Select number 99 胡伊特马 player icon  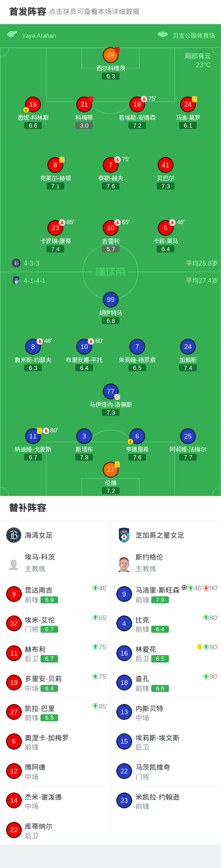pyautogui.click(x=110, y=300)
